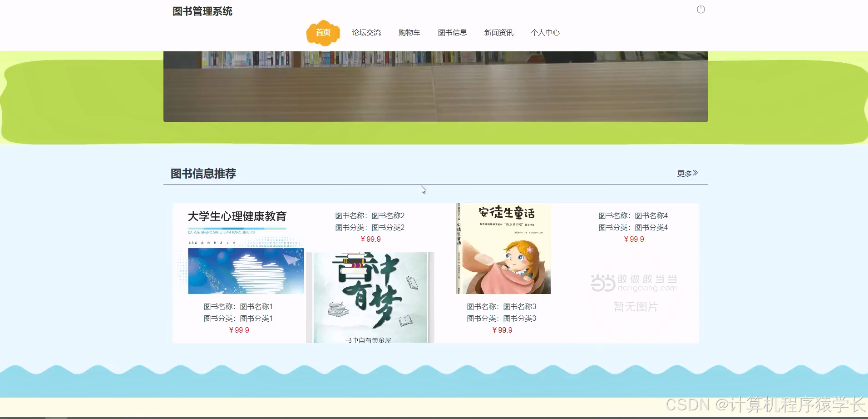
Task: Click the power/logout icon at top right
Action: 700,9
